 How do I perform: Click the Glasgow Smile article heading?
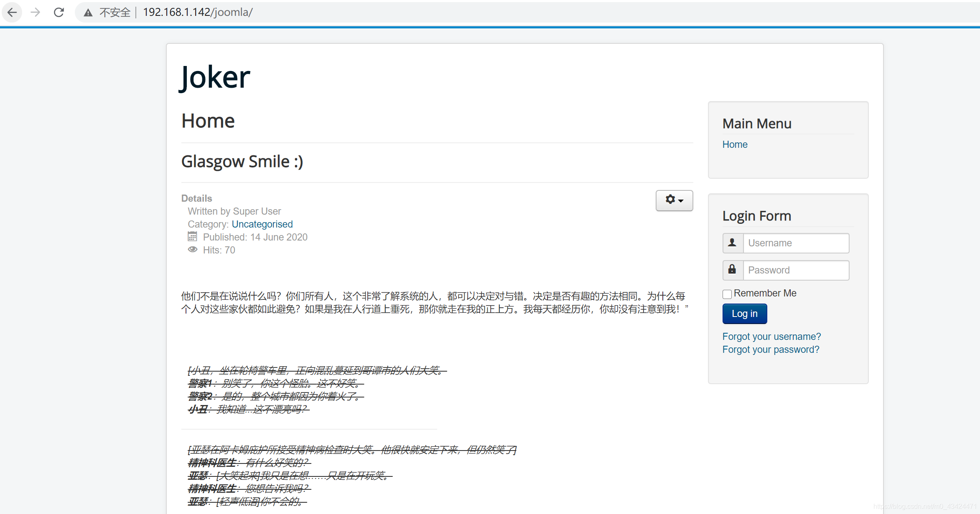(x=242, y=162)
